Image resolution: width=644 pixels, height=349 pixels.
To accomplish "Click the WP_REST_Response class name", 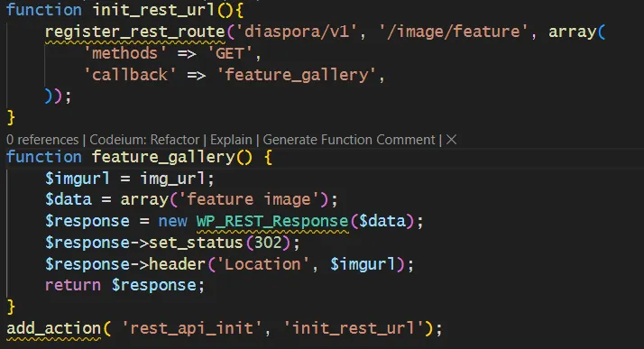I will pos(272,221).
